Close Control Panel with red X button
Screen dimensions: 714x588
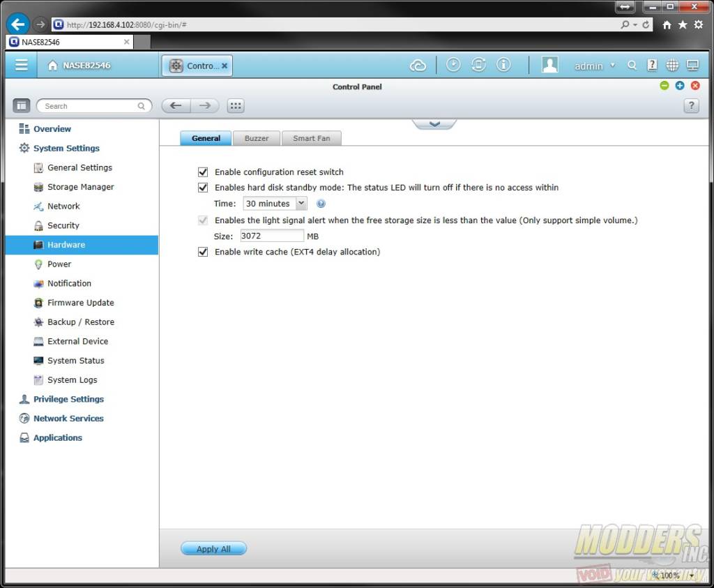(x=695, y=86)
